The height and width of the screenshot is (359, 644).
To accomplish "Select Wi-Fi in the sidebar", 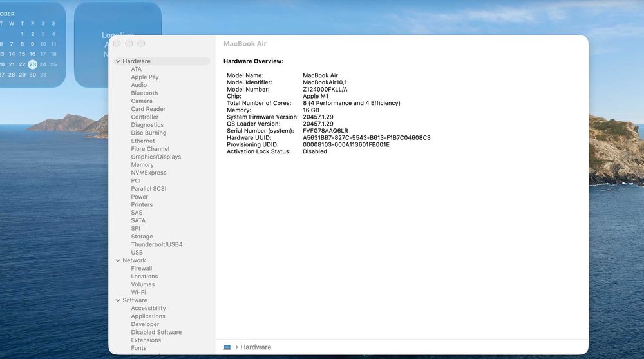I will tap(138, 293).
